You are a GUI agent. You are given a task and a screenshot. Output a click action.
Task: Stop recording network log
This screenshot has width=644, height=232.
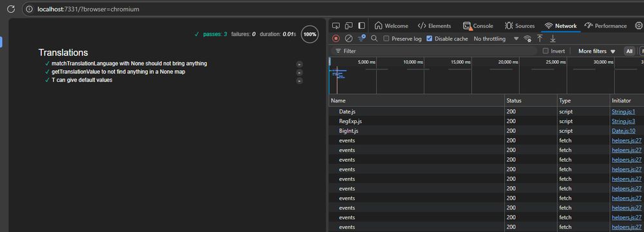pos(336,38)
